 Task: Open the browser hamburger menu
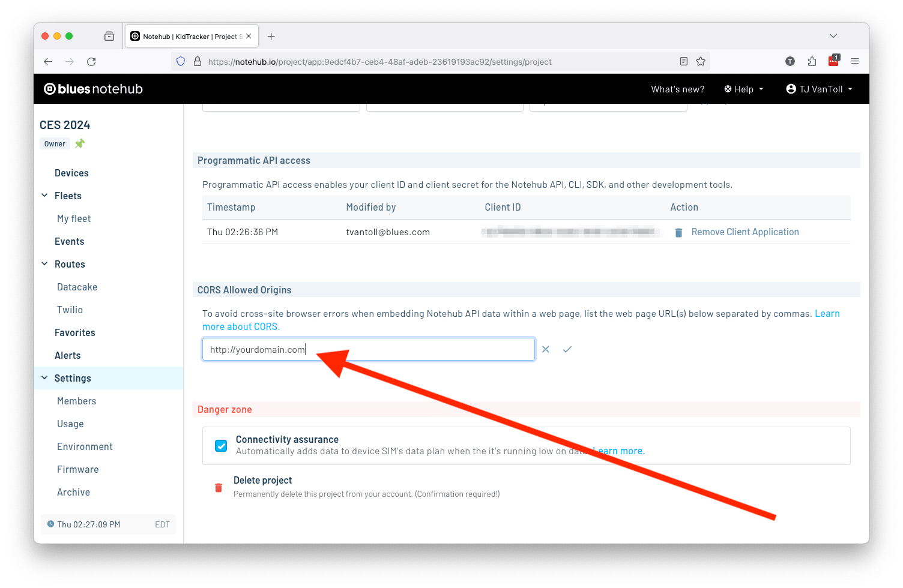pyautogui.click(x=855, y=61)
